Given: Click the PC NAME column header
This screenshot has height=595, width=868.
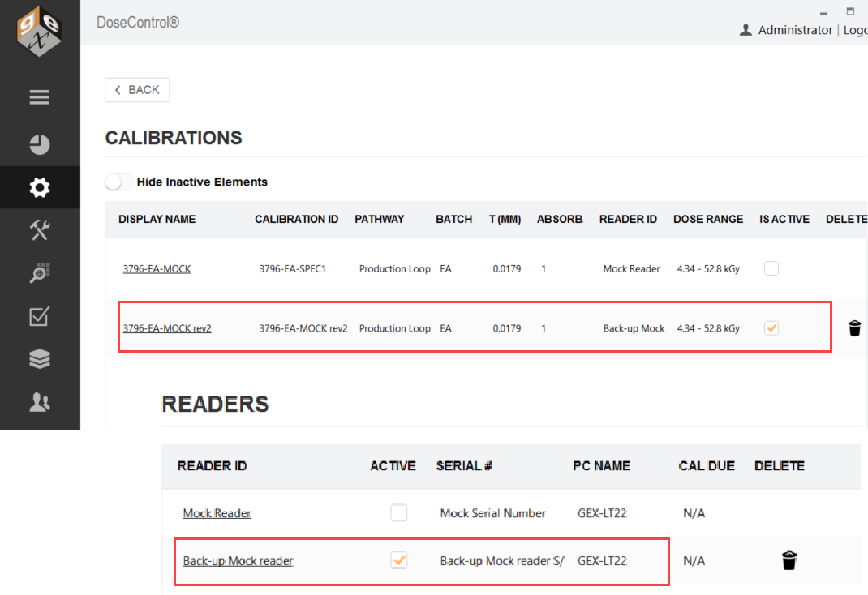Looking at the screenshot, I should pyautogui.click(x=601, y=465).
